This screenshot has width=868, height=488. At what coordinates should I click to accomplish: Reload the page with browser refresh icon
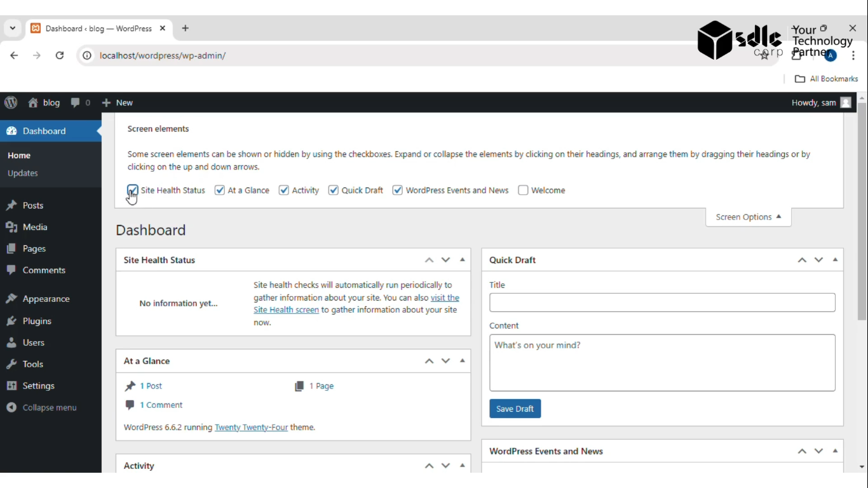[x=60, y=55]
